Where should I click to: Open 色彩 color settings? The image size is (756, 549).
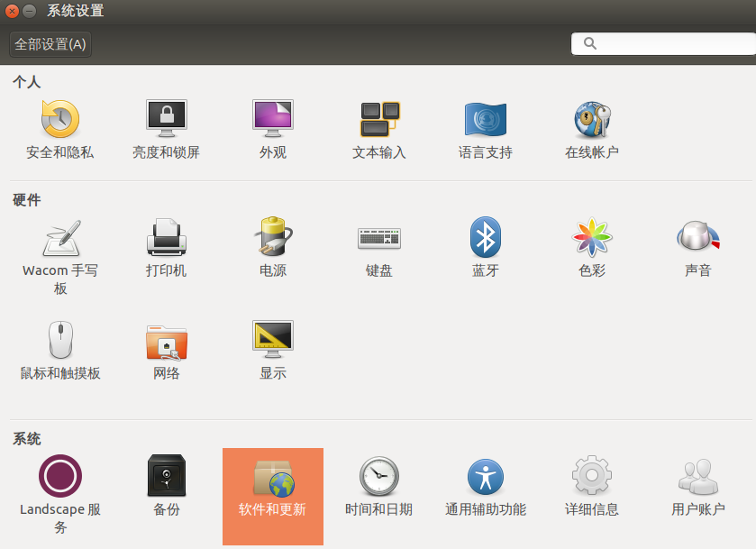point(592,248)
